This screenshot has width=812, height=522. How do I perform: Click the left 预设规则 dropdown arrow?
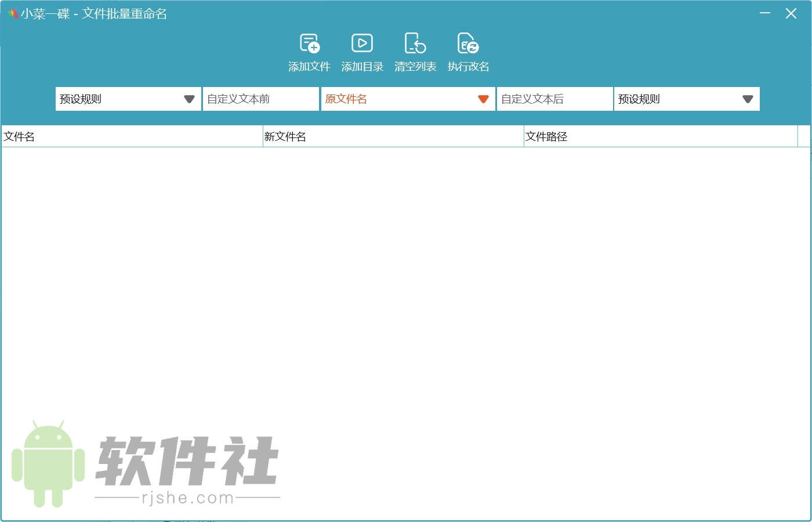click(189, 99)
